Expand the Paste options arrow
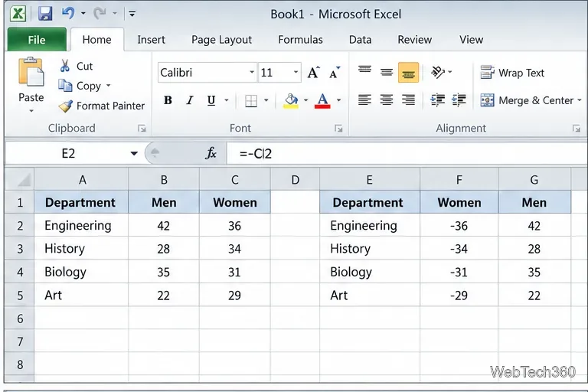 [31, 111]
